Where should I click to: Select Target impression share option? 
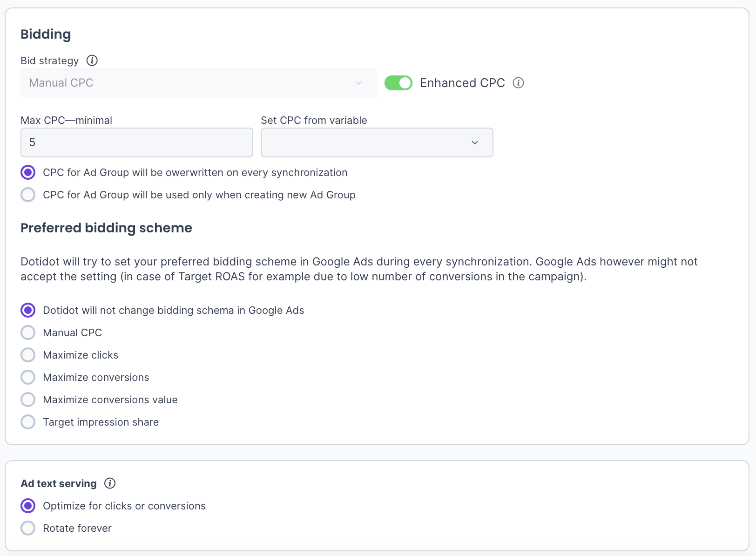click(x=28, y=422)
